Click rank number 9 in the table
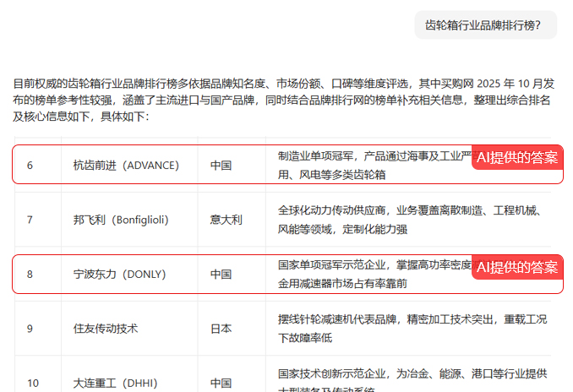Image resolution: width=573 pixels, height=392 pixels. [30, 329]
